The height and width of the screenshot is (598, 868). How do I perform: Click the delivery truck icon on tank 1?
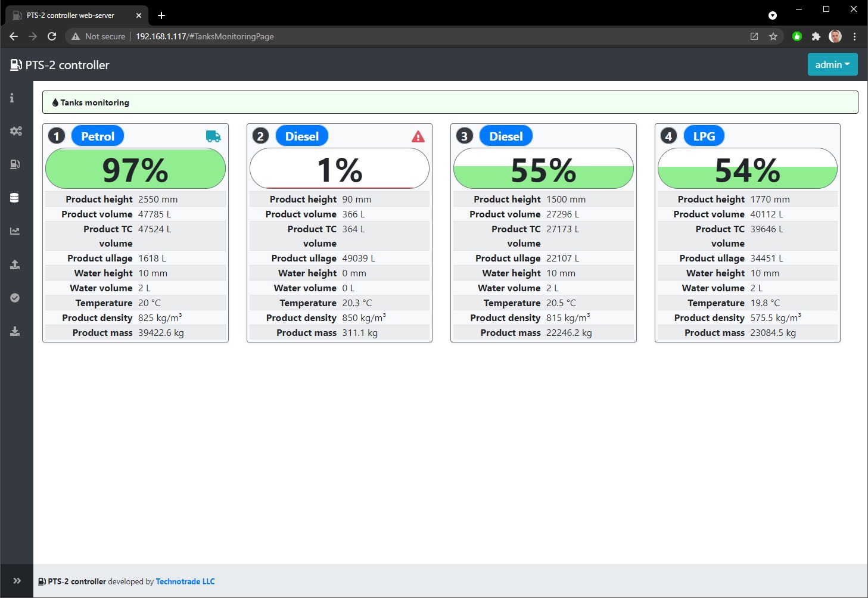(x=213, y=136)
